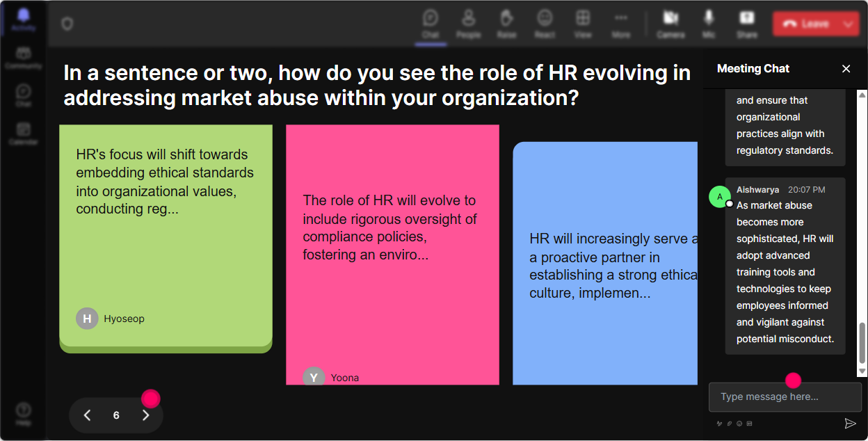Click Yoona's name under the pink card
The height and width of the screenshot is (441, 868).
(x=345, y=378)
